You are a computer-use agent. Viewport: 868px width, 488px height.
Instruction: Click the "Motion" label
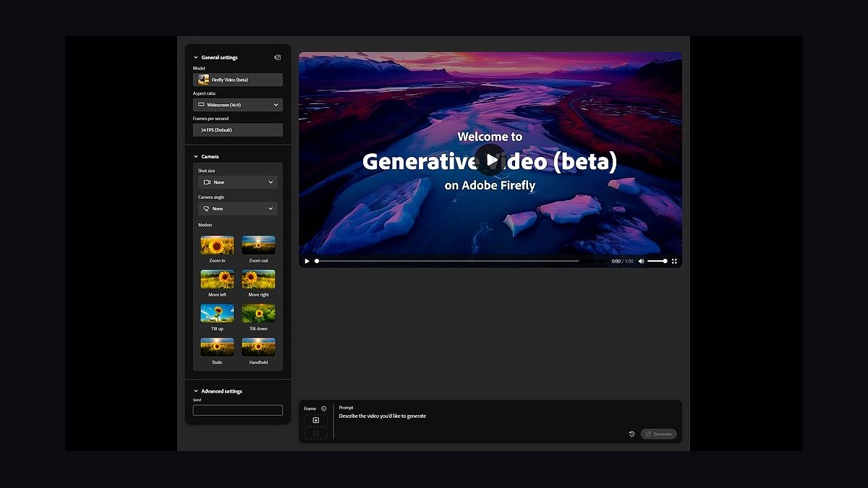click(205, 225)
